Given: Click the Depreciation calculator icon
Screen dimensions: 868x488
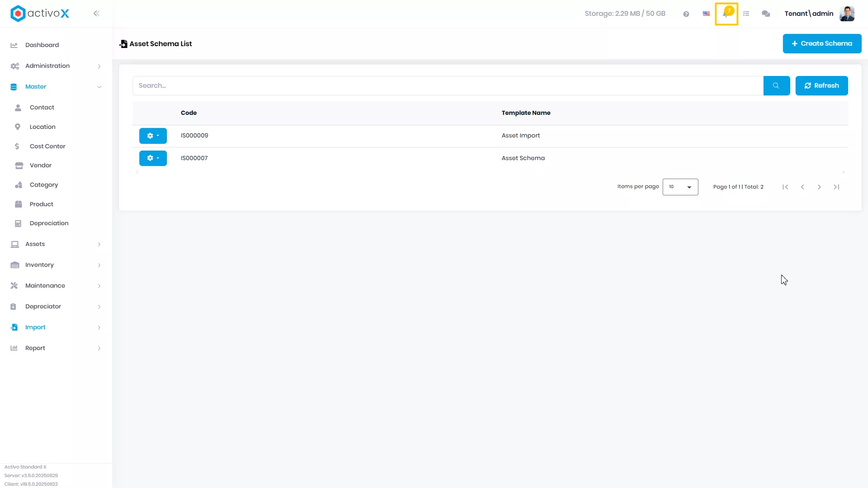Looking at the screenshot, I should point(18,223).
